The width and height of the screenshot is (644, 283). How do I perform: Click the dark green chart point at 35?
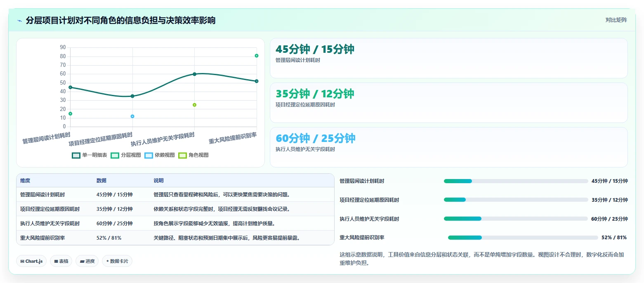pos(132,96)
